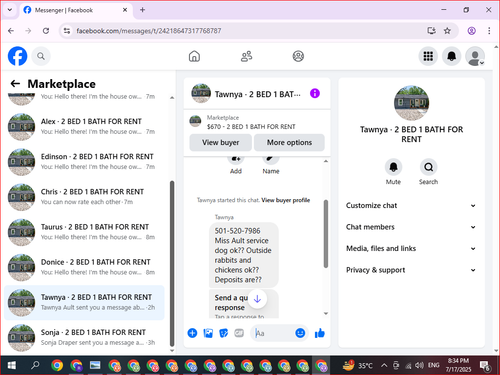Select the Messenger | Facebook tab
The image size is (500, 375).
[75, 10]
